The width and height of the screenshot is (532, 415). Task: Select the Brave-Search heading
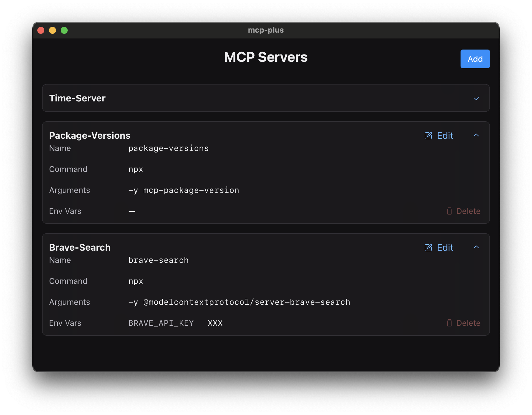(80, 247)
